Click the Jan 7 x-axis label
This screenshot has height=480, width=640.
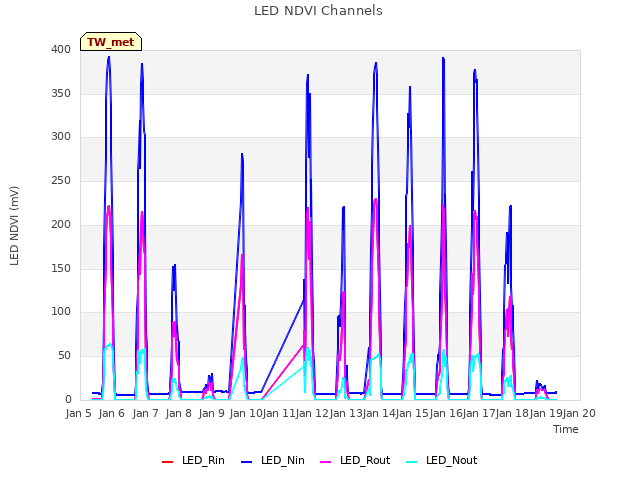click(145, 413)
